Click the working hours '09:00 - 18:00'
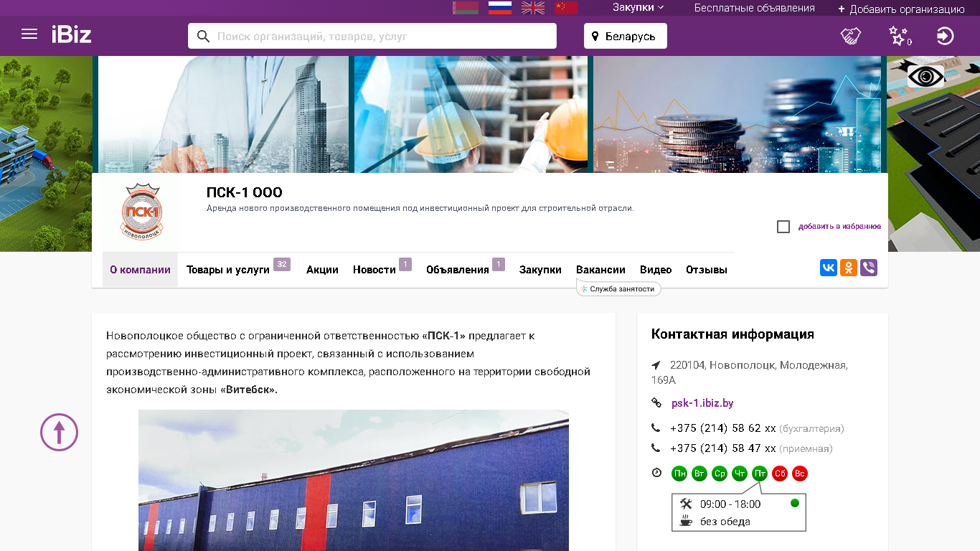The image size is (980, 551). (x=730, y=504)
